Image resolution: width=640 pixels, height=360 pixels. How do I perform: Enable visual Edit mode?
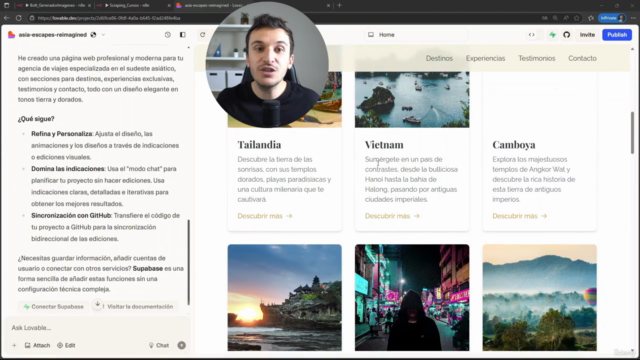tap(66, 345)
